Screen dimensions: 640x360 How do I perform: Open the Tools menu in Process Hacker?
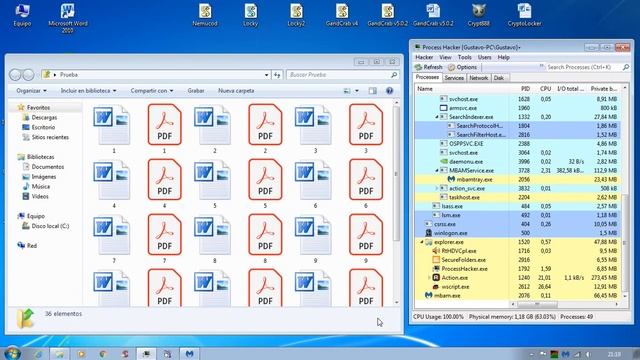[464, 58]
